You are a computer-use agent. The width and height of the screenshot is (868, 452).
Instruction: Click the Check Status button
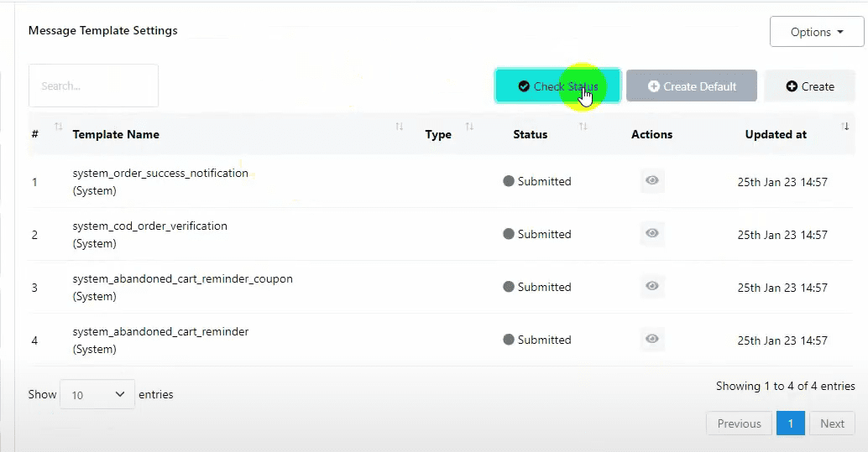[557, 86]
